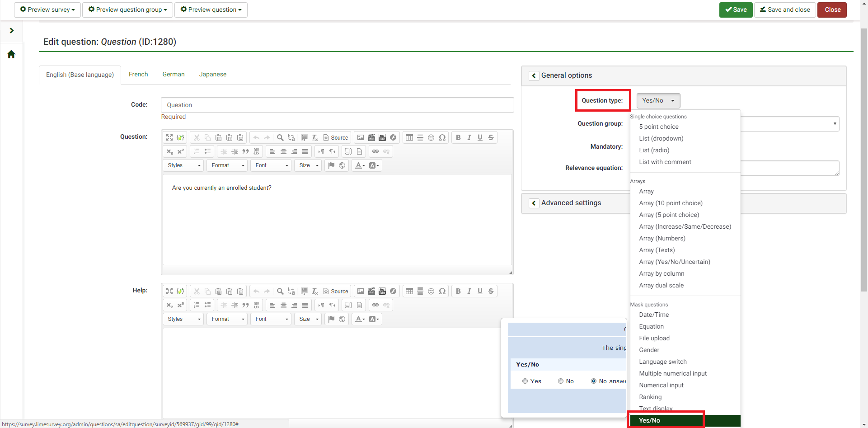Screen dimensions: 868x428
Task: Click the home icon in left sidebar
Action: pos(11,55)
